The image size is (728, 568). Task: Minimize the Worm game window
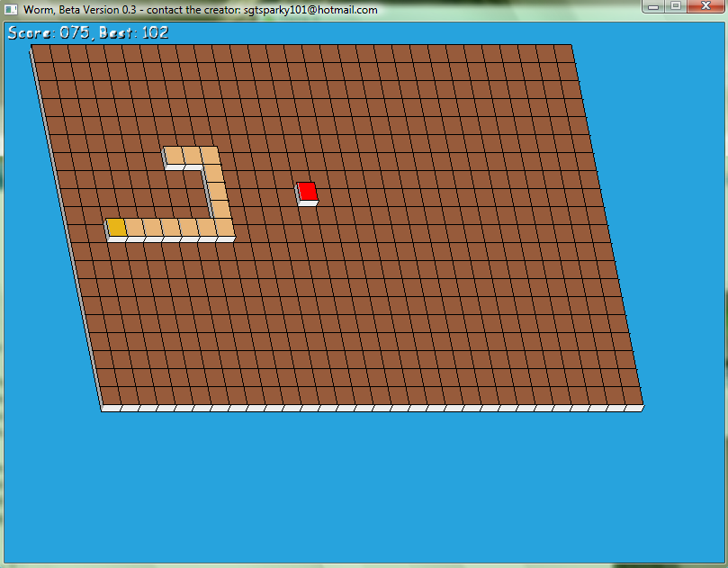tap(653, 6)
